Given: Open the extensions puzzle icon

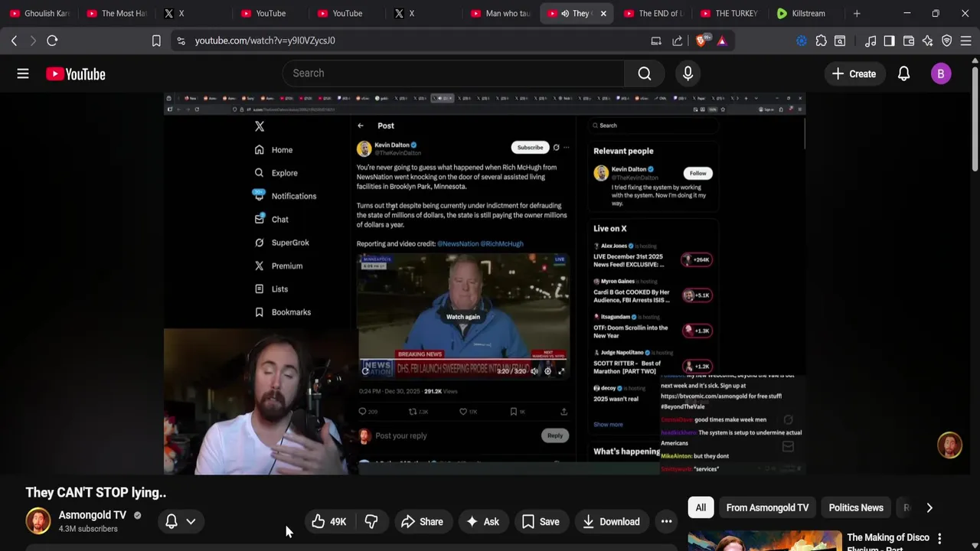Looking at the screenshot, I should 821,41.
